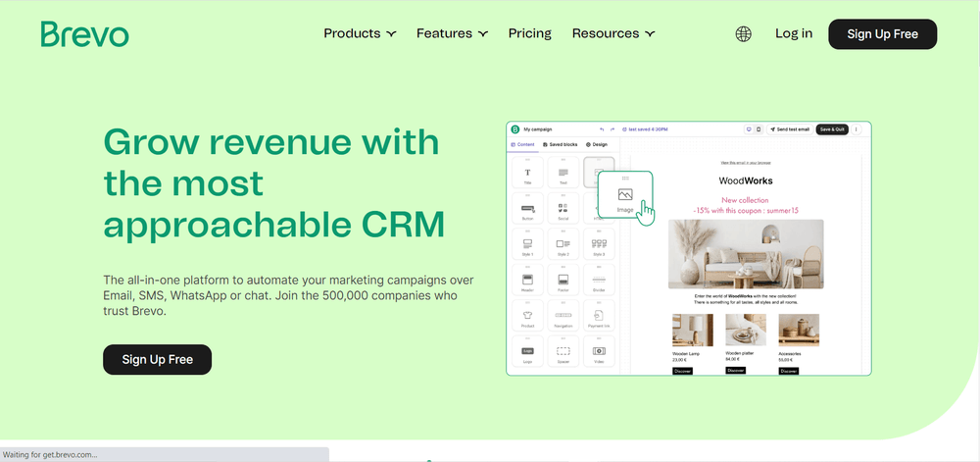Open the Saved blocks tab
The width and height of the screenshot is (980, 462).
[560, 144]
